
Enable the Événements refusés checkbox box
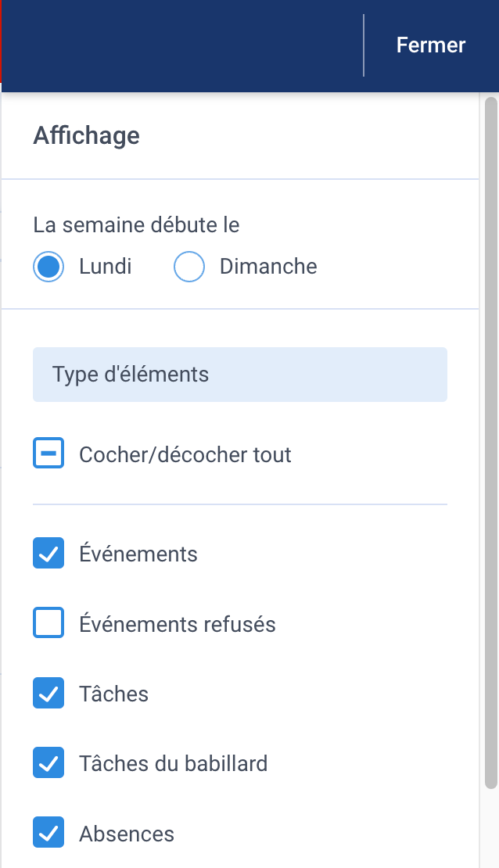tap(48, 622)
